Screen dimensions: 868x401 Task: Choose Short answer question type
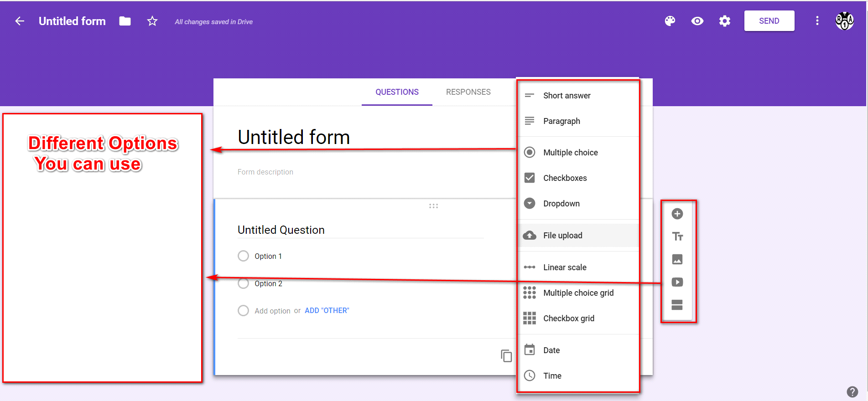tap(578, 96)
